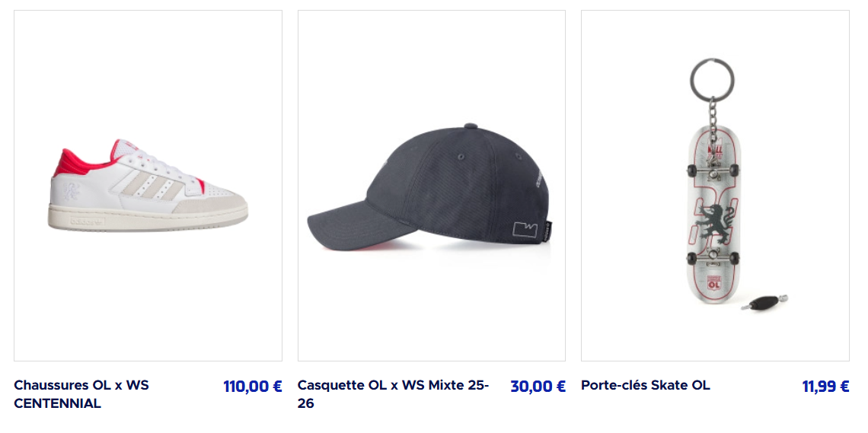Click the adidas logo on sneaker sole
Image resolution: width=868 pixels, height=433 pixels.
point(86,221)
